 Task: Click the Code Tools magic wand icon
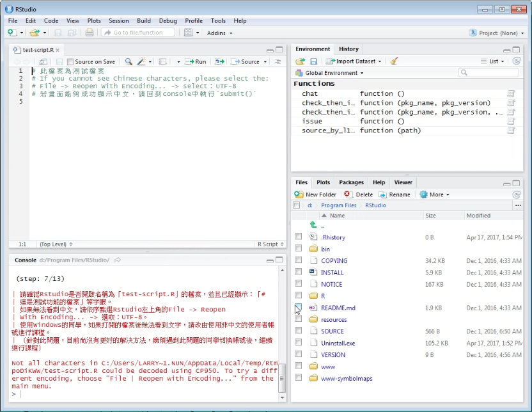pyautogui.click(x=141, y=61)
